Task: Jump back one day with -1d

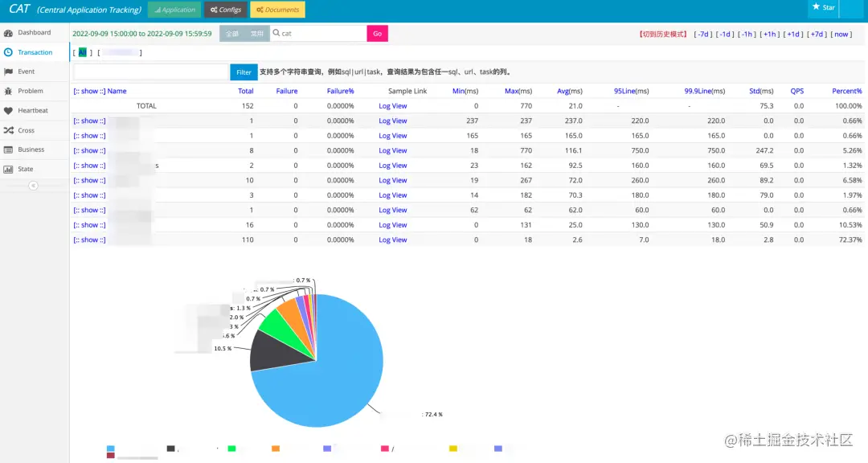Action: 725,35
